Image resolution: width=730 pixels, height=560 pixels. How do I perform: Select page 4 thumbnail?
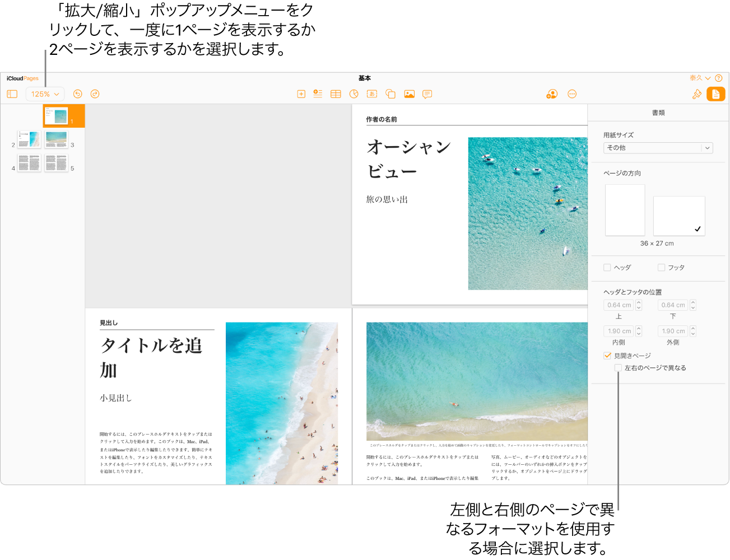click(29, 163)
